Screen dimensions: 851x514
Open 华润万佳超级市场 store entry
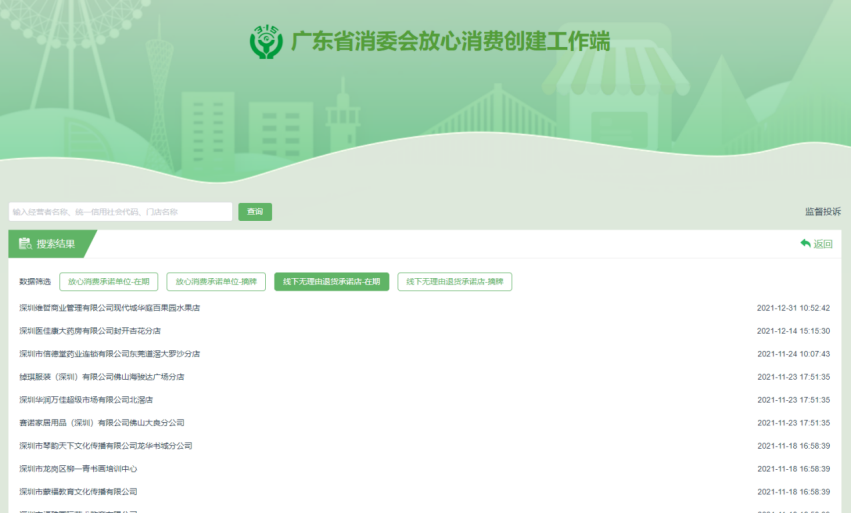point(86,400)
